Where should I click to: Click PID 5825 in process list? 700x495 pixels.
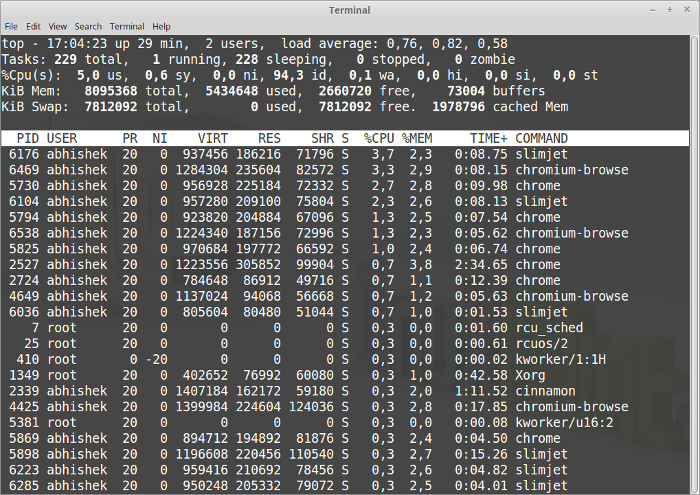(x=24, y=249)
